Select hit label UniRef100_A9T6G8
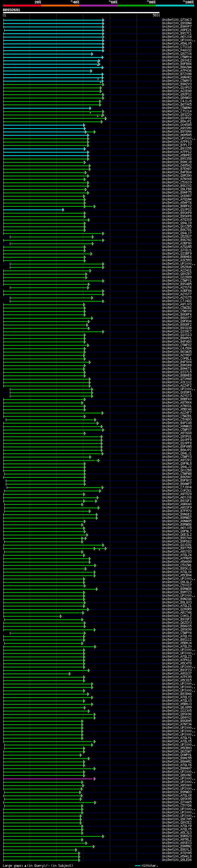The height and width of the screenshot is (868, 197). coord(177,433)
